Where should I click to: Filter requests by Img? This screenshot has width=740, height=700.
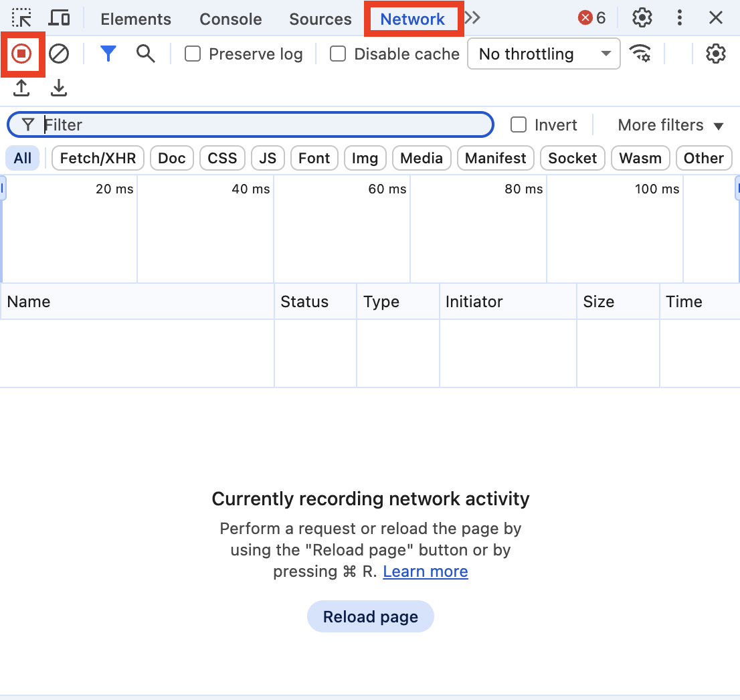[365, 158]
